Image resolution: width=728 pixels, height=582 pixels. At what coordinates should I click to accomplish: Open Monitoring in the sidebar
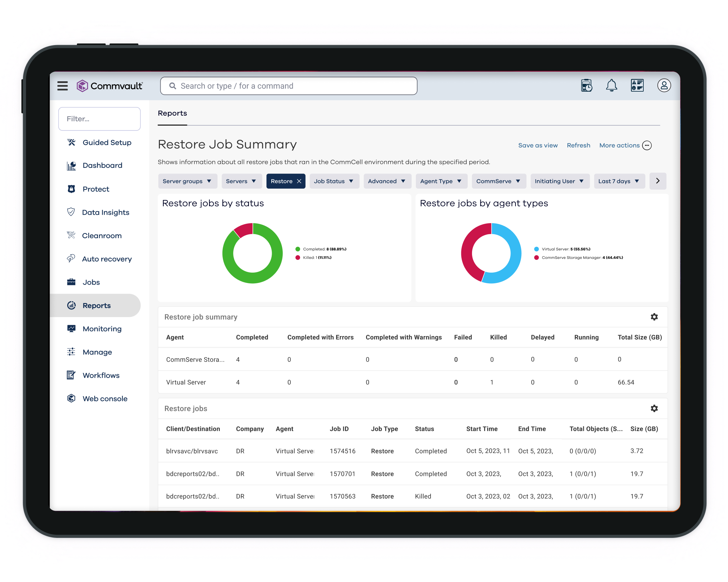coord(102,329)
